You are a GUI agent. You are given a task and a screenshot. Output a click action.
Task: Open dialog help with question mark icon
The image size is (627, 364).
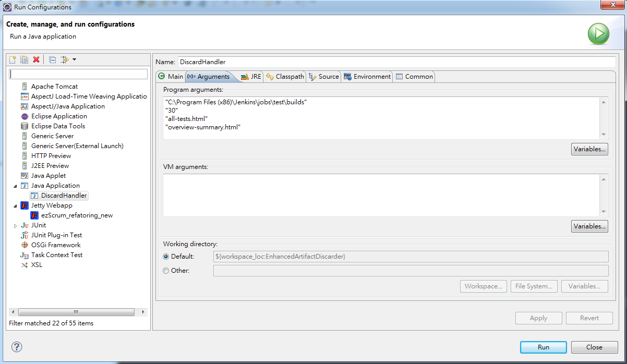[17, 347]
